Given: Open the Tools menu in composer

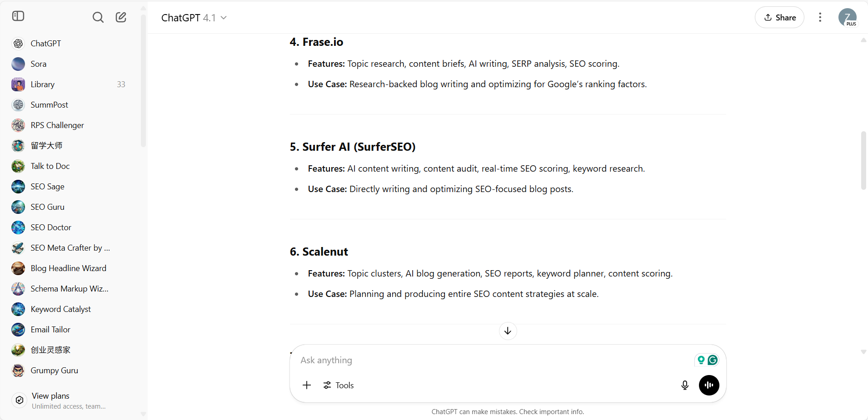Looking at the screenshot, I should [339, 385].
